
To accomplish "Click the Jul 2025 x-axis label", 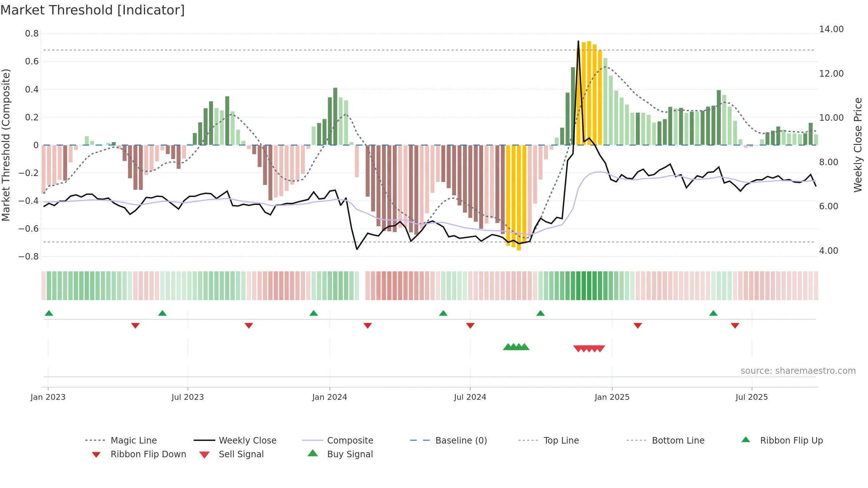I will (752, 397).
